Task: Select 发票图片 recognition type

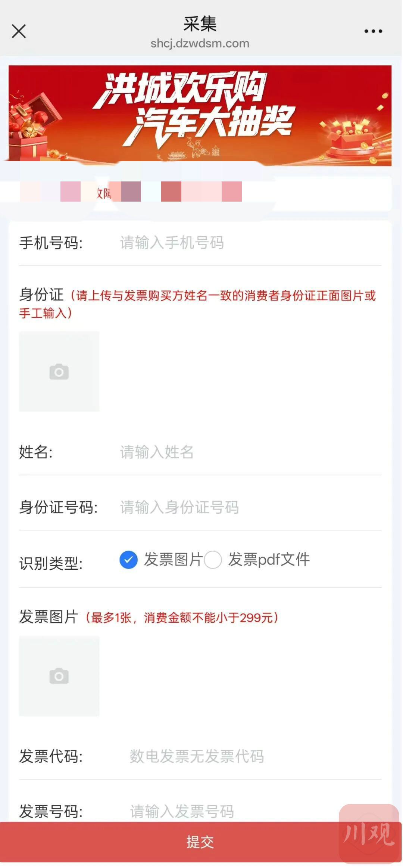Action: pos(129,560)
